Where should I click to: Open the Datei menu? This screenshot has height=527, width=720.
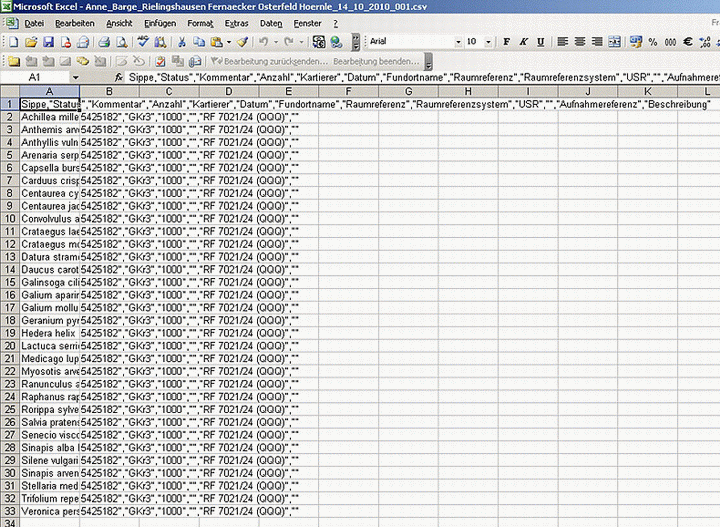coord(34,23)
